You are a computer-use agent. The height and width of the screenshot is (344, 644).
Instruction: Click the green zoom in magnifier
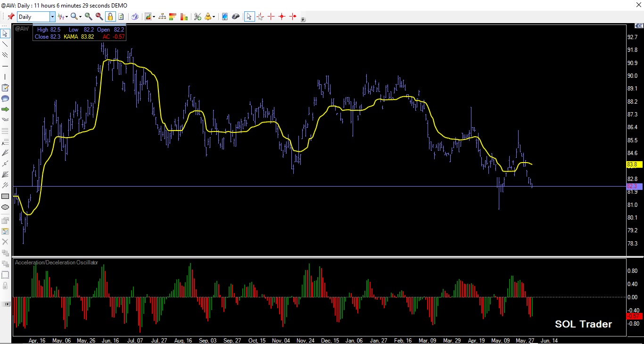[88, 16]
